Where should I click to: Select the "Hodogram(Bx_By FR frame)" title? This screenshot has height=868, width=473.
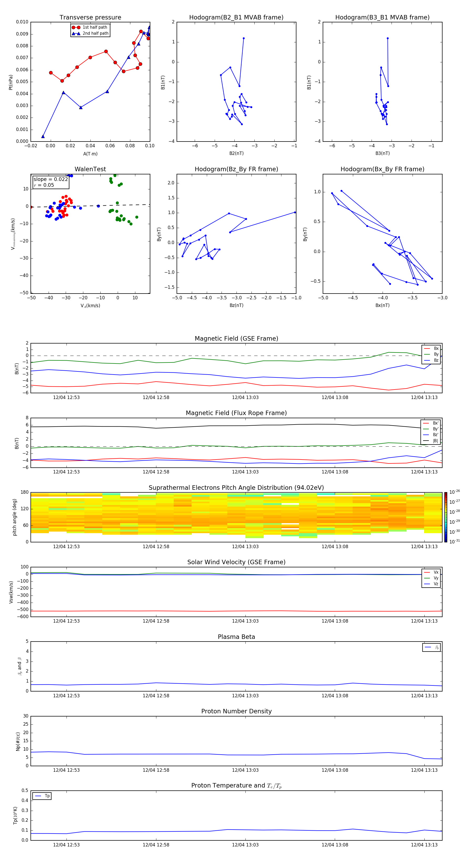(x=382, y=169)
